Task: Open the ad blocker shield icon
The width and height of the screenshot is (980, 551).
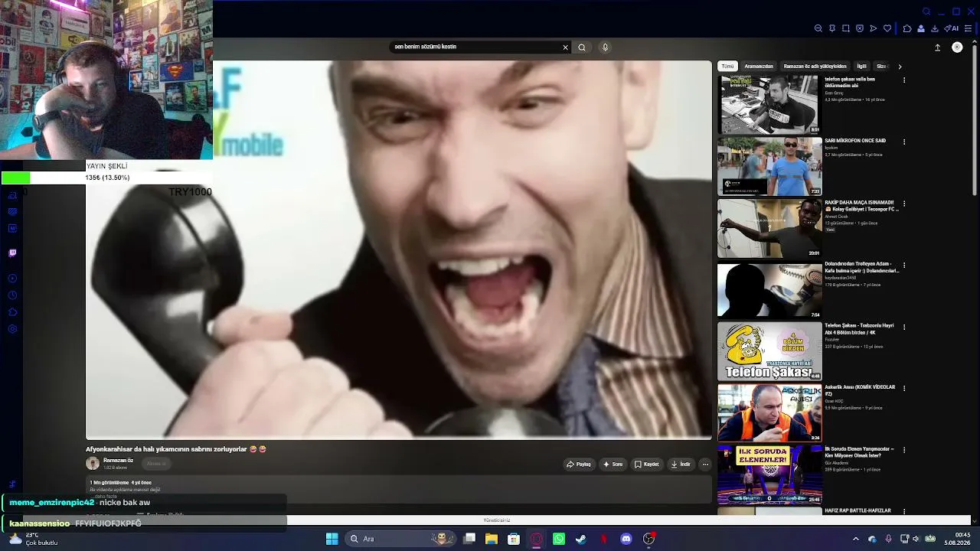Action: click(860, 28)
